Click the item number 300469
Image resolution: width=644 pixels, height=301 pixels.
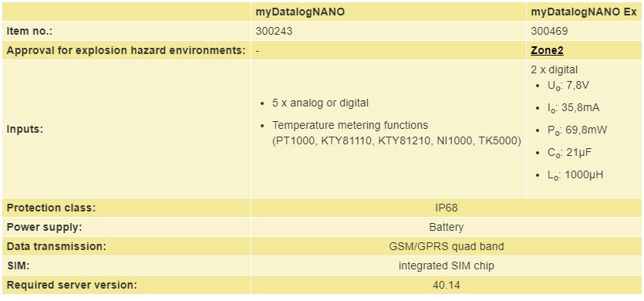(x=549, y=31)
